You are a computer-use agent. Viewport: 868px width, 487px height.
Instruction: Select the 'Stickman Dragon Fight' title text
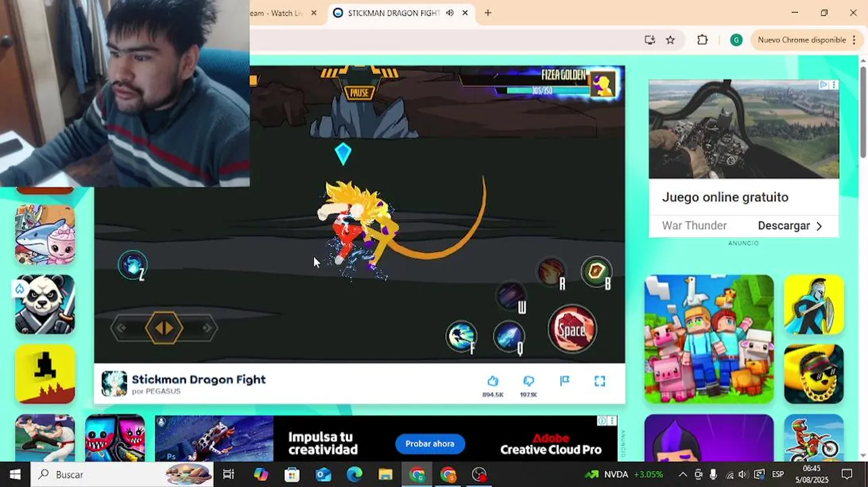click(199, 379)
